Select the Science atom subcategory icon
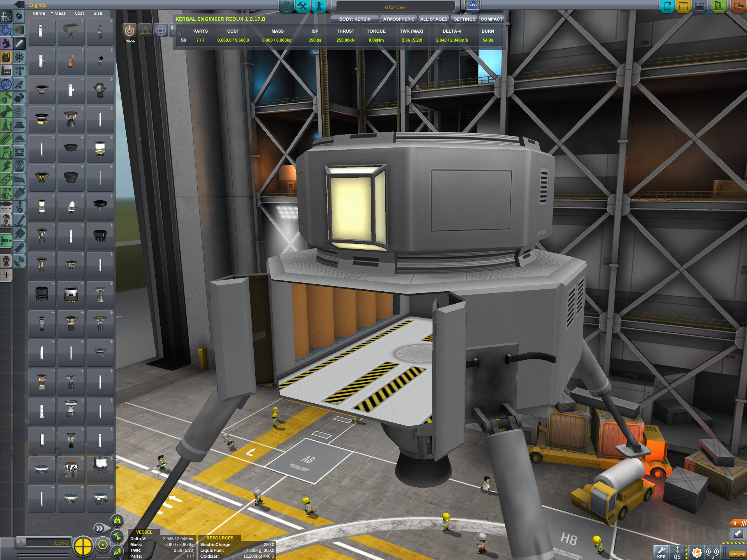This screenshot has height=560, width=747. click(19, 112)
